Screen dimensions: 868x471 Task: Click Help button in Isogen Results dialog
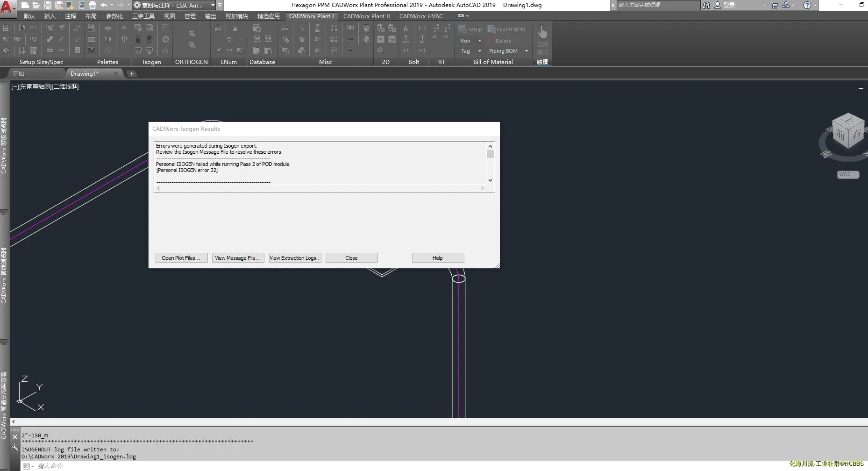438,258
